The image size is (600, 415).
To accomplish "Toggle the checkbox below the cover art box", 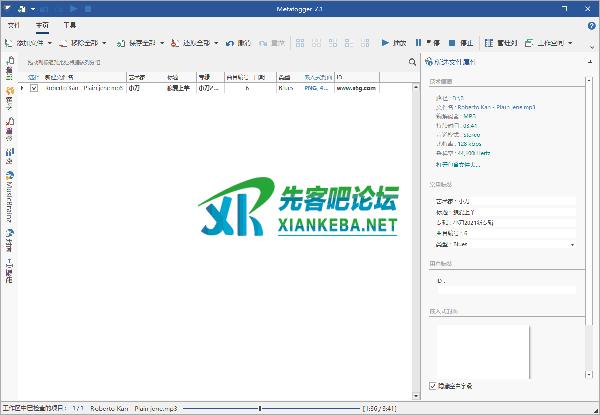I will [x=432, y=385].
